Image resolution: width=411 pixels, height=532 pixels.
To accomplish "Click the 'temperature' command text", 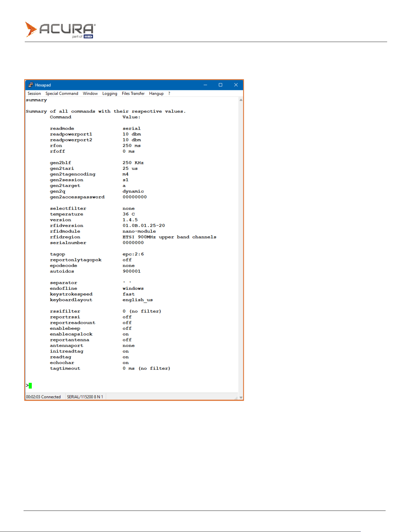I will pyautogui.click(x=66, y=214).
